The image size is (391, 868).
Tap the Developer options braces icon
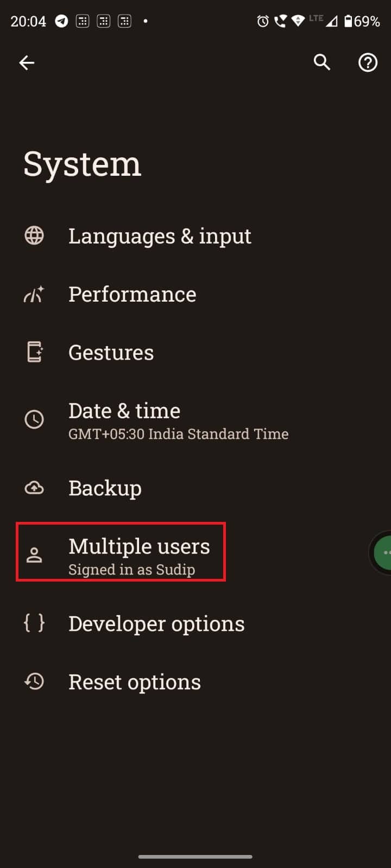[34, 624]
